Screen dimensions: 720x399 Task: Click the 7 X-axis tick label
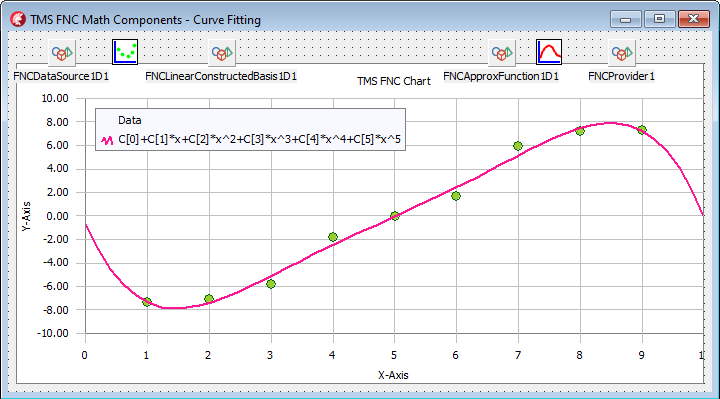(x=518, y=355)
